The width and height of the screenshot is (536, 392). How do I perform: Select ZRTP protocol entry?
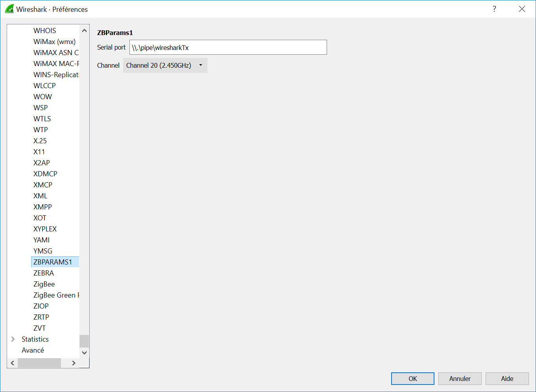pyautogui.click(x=41, y=317)
